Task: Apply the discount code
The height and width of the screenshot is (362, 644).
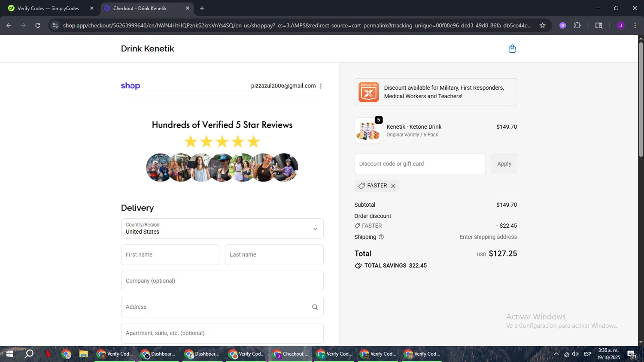Action: (504, 164)
